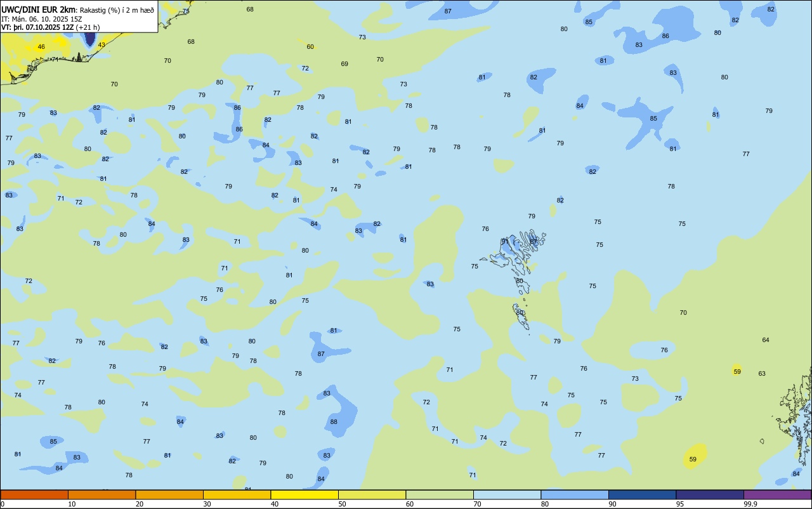The height and width of the screenshot is (509, 812).
Task: Click the dark orange 0–10 legend swatch
Action: coord(34,494)
